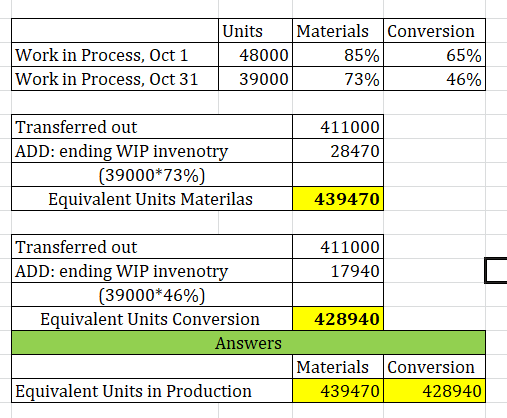This screenshot has width=507, height=418.
Task: Click the Equivalent Units Materilas label
Action: click(x=152, y=199)
